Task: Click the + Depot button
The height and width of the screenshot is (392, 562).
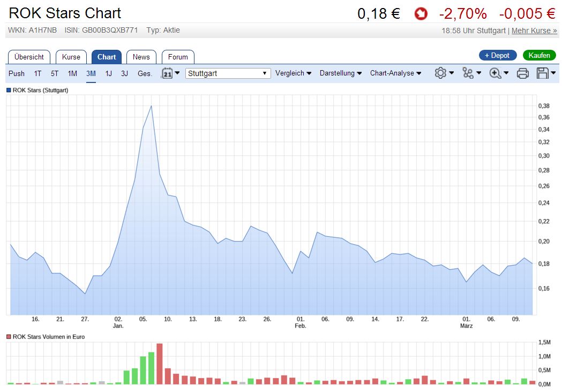Action: 498,55
